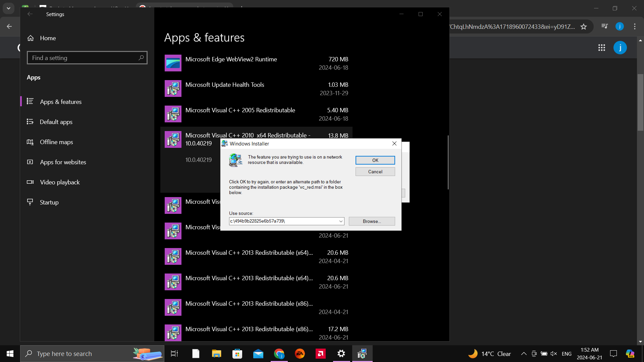Open the Windows Start menu
The width and height of the screenshot is (644, 362).
click(x=10, y=354)
